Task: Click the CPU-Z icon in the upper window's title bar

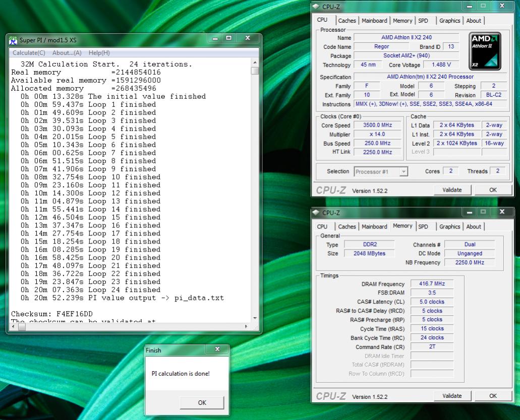Action: pyautogui.click(x=316, y=6)
